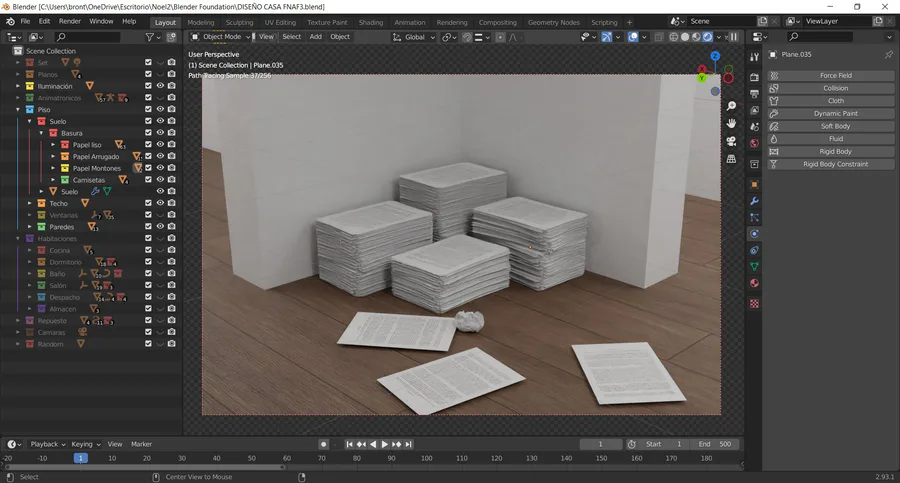Screen dimensions: 900x483
Task: Expand the Papel liso collection
Action: click(x=53, y=145)
